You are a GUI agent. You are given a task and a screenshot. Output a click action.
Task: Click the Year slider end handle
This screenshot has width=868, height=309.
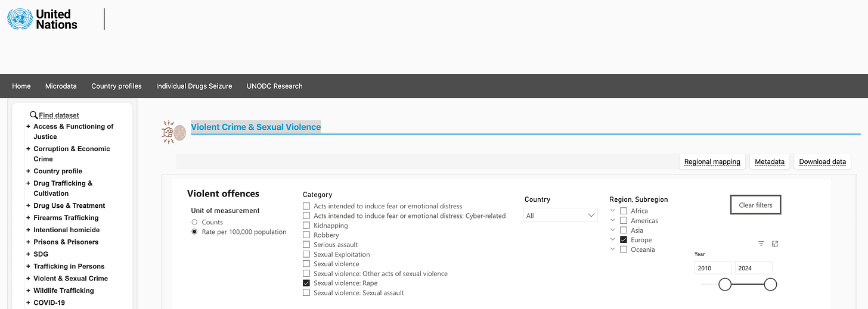pyautogui.click(x=770, y=285)
